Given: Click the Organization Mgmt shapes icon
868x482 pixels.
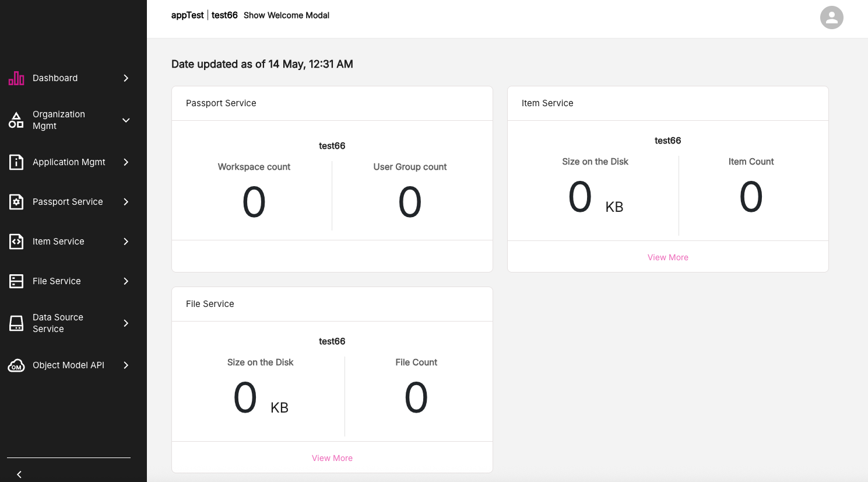Looking at the screenshot, I should coord(16,120).
